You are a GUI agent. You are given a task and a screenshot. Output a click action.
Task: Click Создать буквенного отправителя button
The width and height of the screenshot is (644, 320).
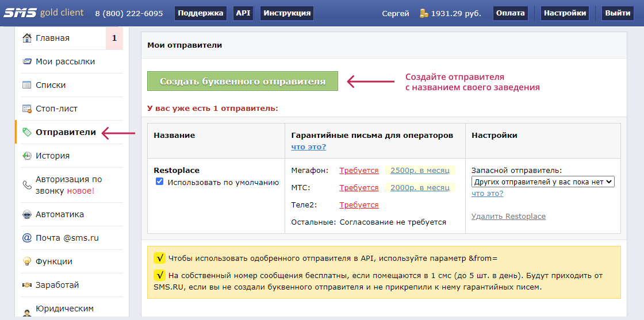[242, 81]
